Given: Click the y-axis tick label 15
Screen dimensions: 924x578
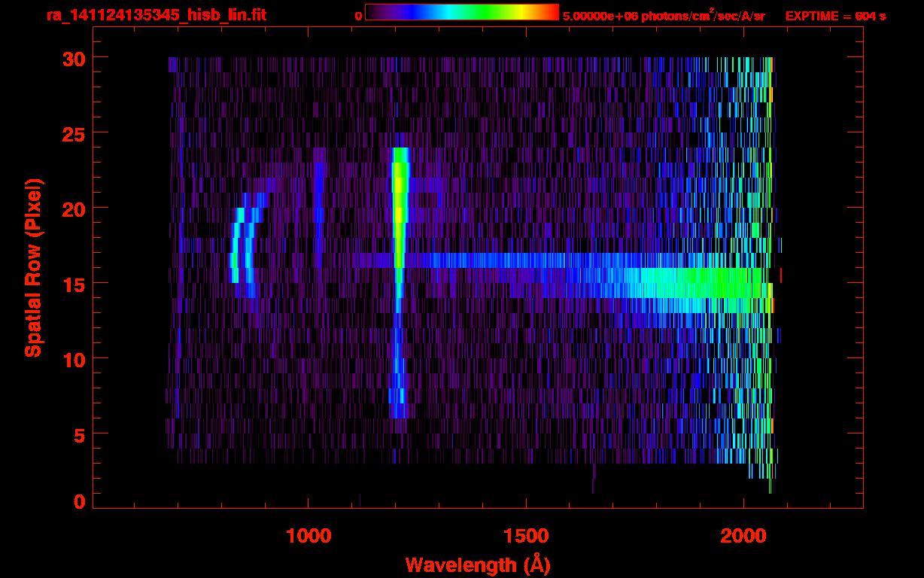Looking at the screenshot, I should tap(72, 284).
